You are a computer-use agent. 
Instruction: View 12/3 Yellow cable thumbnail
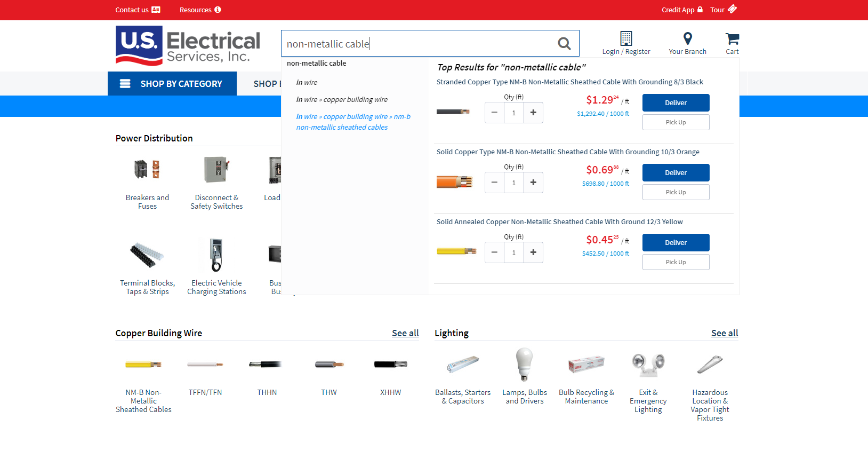pyautogui.click(x=456, y=251)
